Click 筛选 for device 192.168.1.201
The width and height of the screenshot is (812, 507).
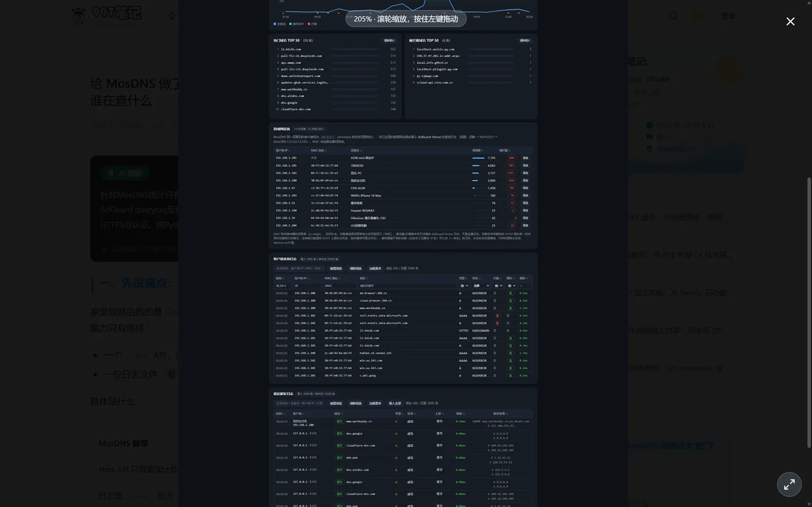coord(525,158)
